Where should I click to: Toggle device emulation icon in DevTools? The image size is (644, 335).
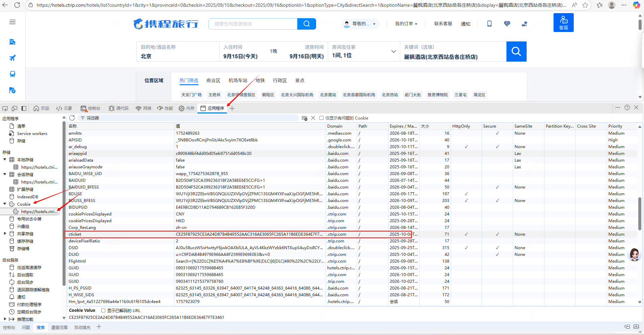(x=14, y=108)
